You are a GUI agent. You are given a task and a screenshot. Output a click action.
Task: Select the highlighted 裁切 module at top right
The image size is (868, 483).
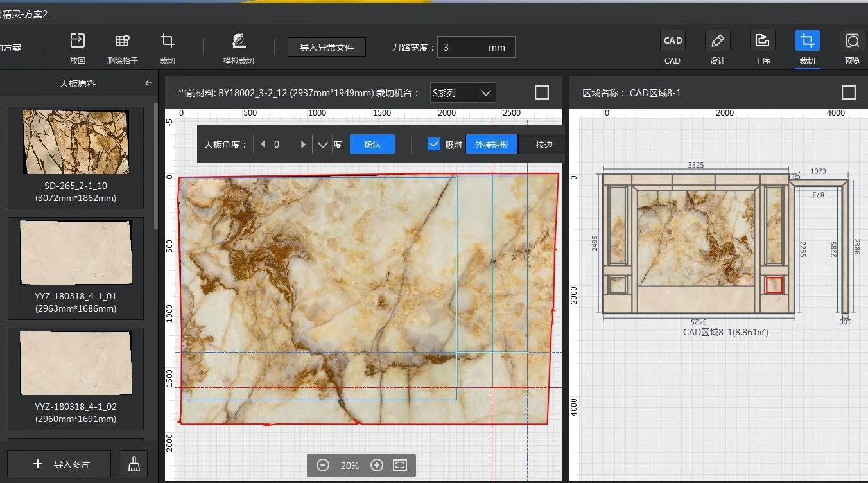click(x=807, y=40)
